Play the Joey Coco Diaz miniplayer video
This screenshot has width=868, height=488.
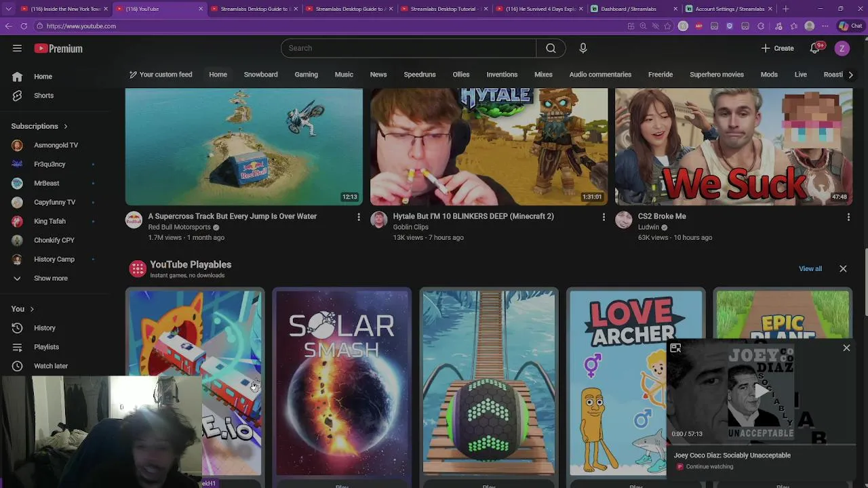click(x=762, y=392)
